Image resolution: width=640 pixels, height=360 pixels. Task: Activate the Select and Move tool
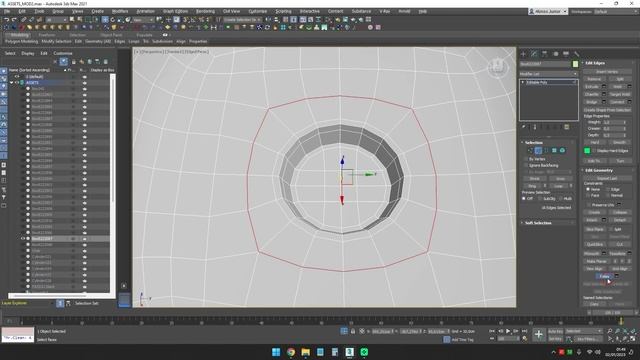point(105,20)
